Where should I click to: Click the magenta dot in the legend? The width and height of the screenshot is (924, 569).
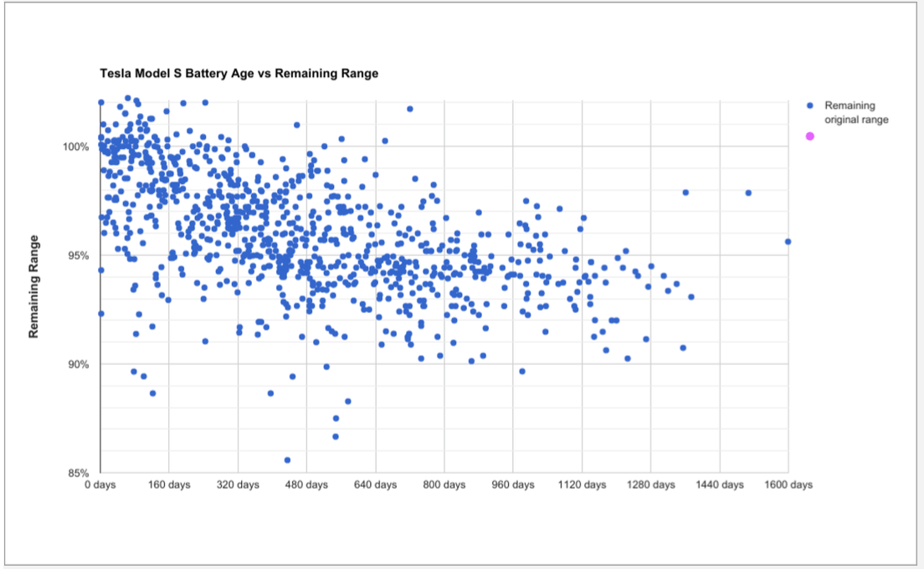coord(809,136)
